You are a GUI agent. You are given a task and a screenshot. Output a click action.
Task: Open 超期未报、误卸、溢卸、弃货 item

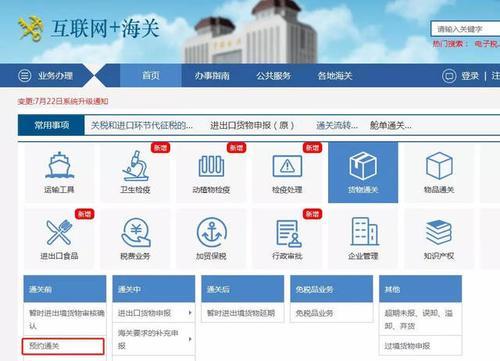click(421, 319)
